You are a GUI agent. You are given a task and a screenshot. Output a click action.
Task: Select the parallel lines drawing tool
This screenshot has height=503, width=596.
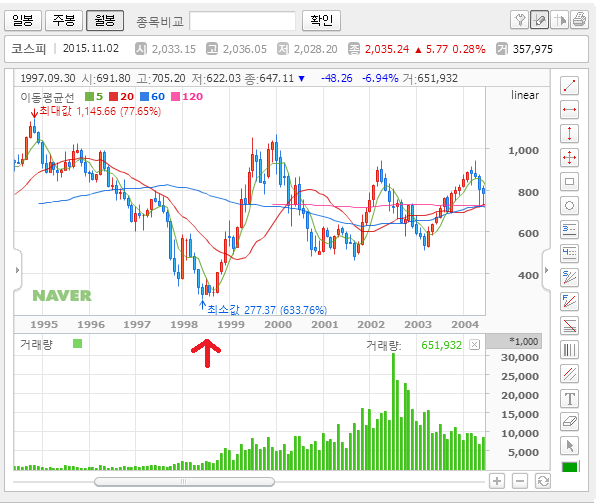click(569, 374)
